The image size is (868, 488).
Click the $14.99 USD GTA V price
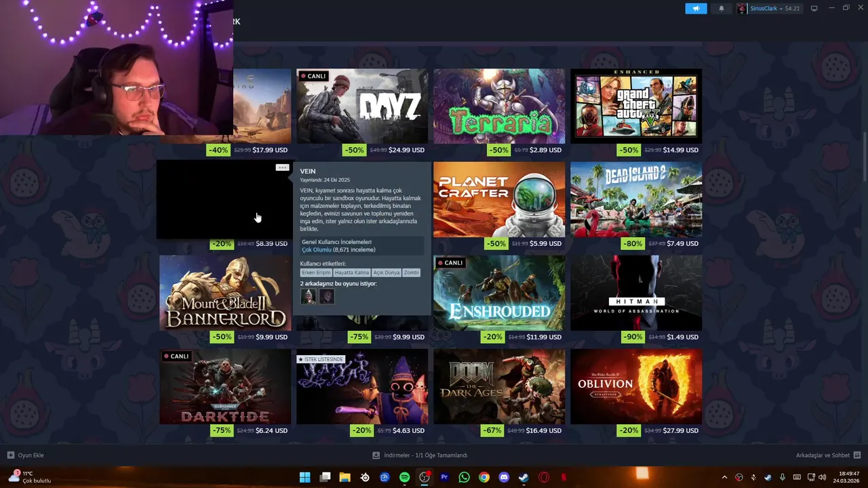tap(681, 150)
